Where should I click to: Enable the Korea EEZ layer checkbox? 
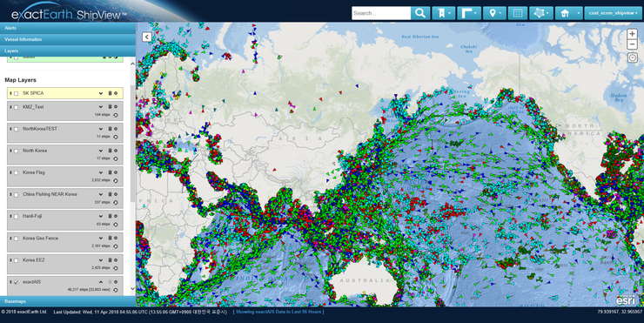(x=17, y=260)
